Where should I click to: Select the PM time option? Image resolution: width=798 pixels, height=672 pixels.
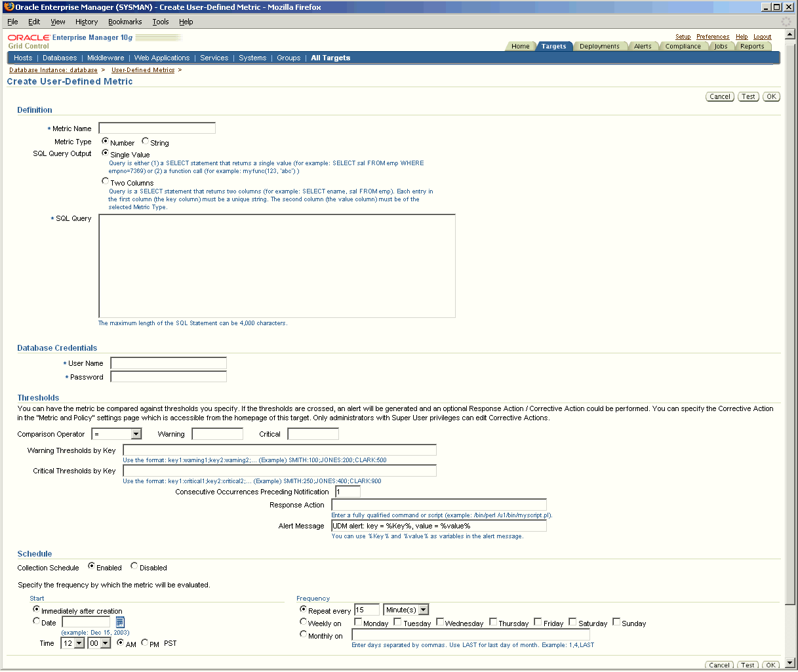[x=145, y=642]
